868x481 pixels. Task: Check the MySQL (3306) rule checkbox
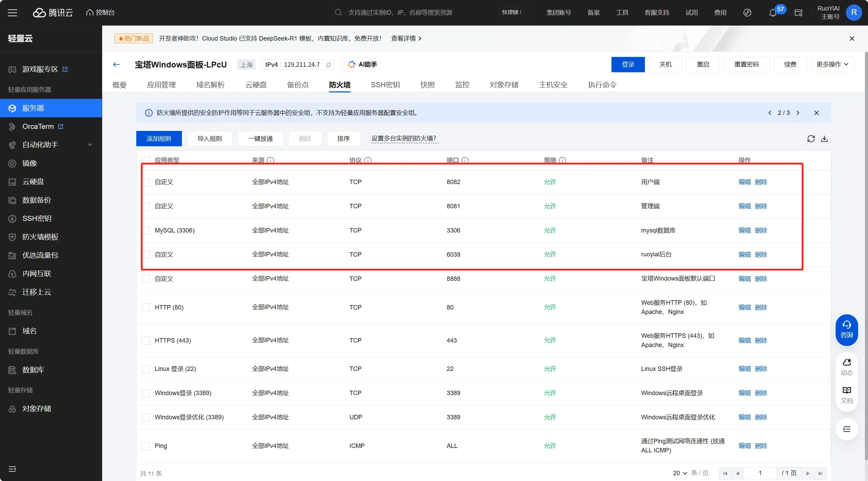point(146,230)
